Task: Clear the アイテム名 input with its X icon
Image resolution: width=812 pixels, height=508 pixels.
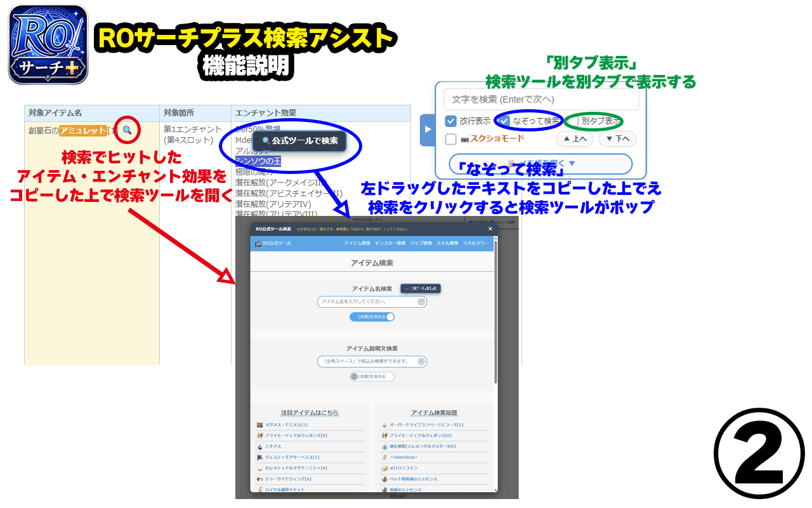Action: 421,302
